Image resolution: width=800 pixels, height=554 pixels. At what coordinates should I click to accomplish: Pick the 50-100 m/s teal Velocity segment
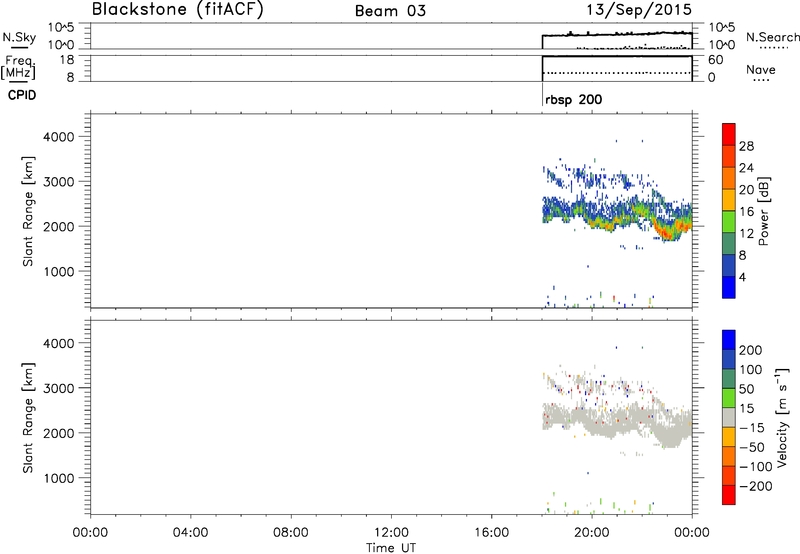[729, 379]
